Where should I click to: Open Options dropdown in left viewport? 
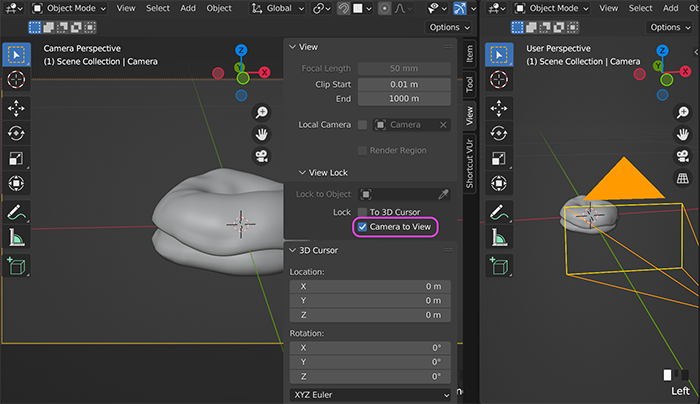tap(449, 27)
